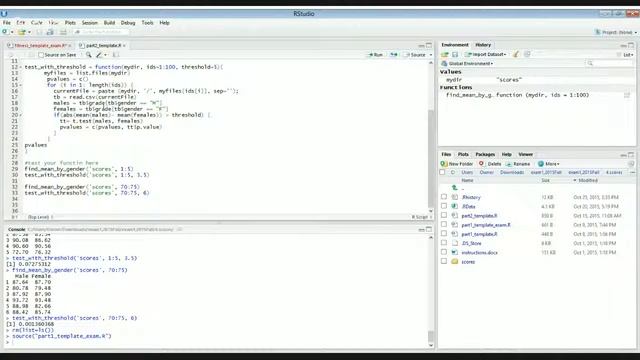Open the New File dropdown arrow
The height and width of the screenshot is (360, 640).
(x=12, y=32)
